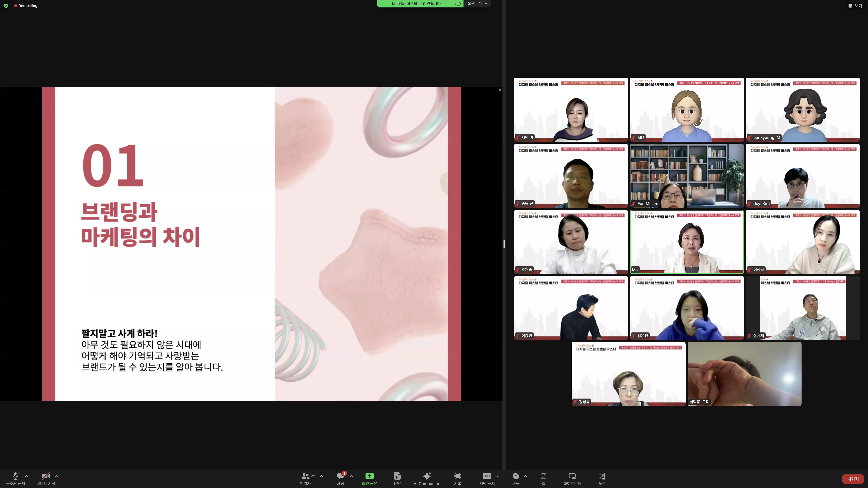Expand audio options chevron beside microphone

click(x=26, y=476)
